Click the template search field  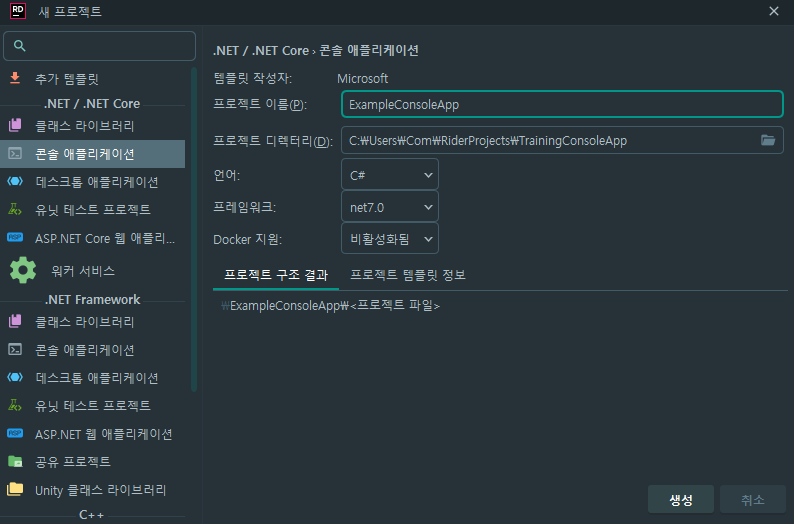pyautogui.click(x=99, y=46)
